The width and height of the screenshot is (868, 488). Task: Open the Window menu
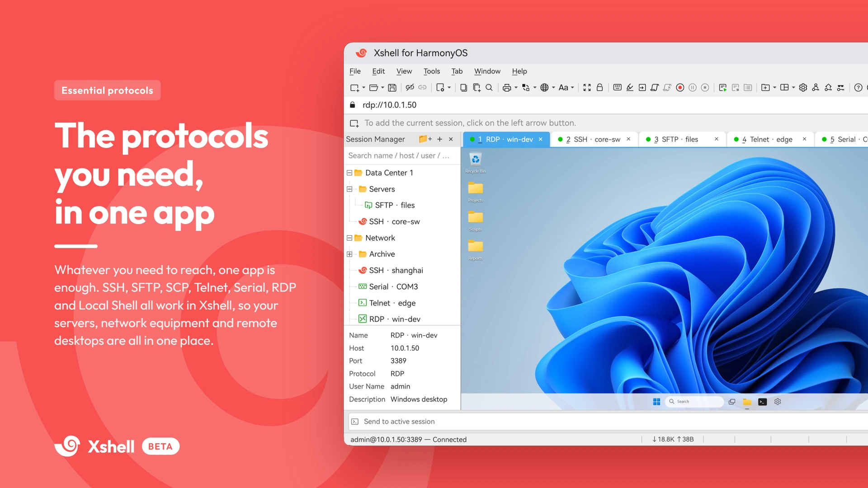(487, 71)
